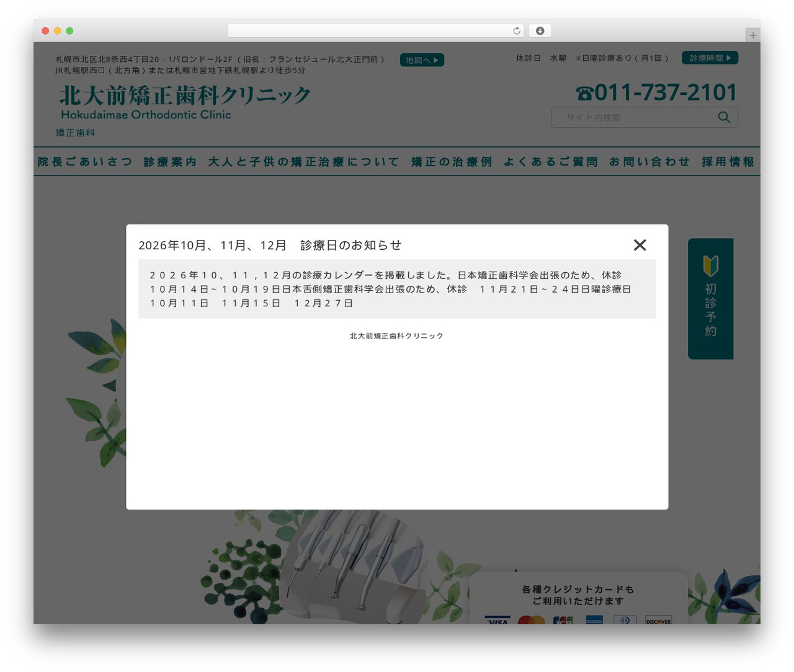This screenshot has width=794, height=672.
Task: Click the macOS yellow minimize button
Action: point(58,31)
